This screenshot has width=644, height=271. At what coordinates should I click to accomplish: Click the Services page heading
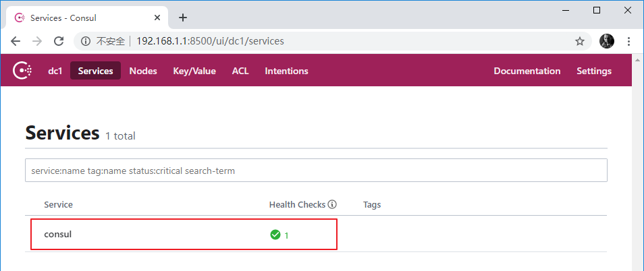pyautogui.click(x=62, y=133)
